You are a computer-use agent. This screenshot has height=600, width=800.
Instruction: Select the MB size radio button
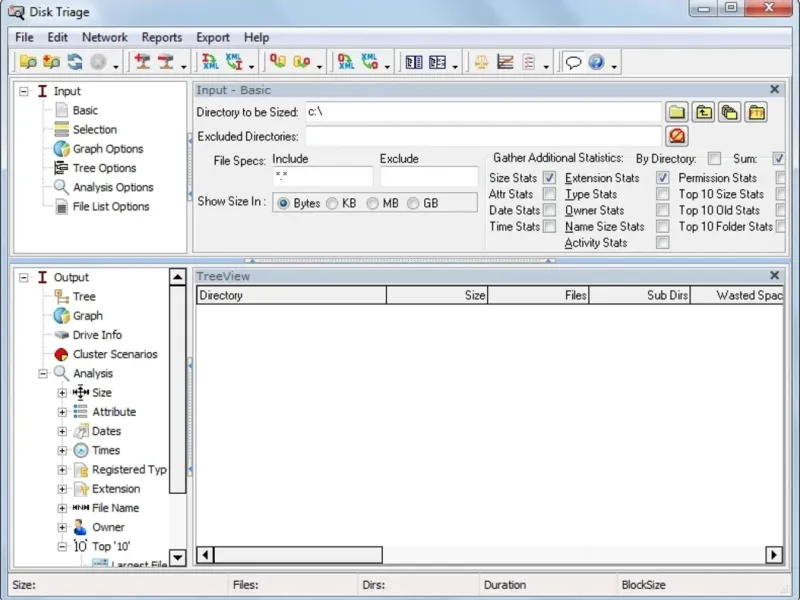(x=372, y=203)
